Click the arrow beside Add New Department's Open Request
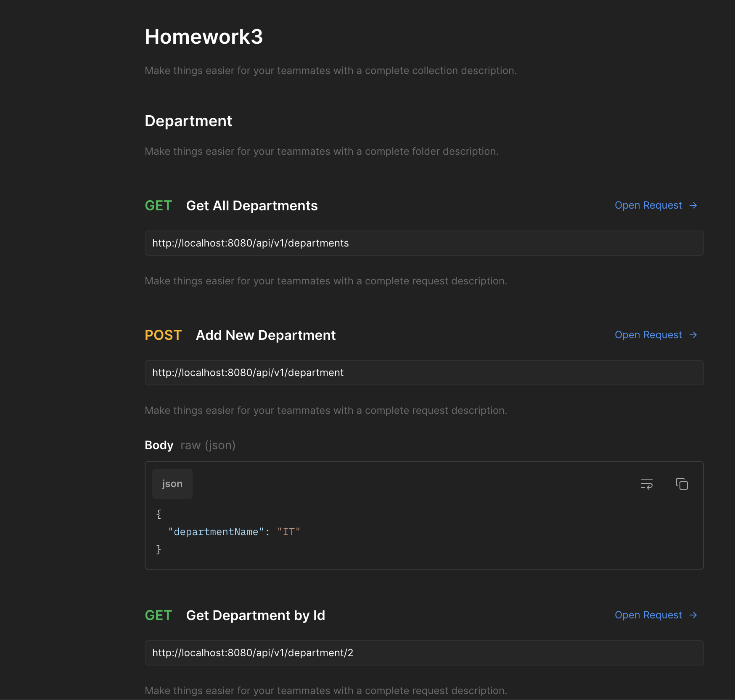The image size is (735, 700). click(x=693, y=335)
